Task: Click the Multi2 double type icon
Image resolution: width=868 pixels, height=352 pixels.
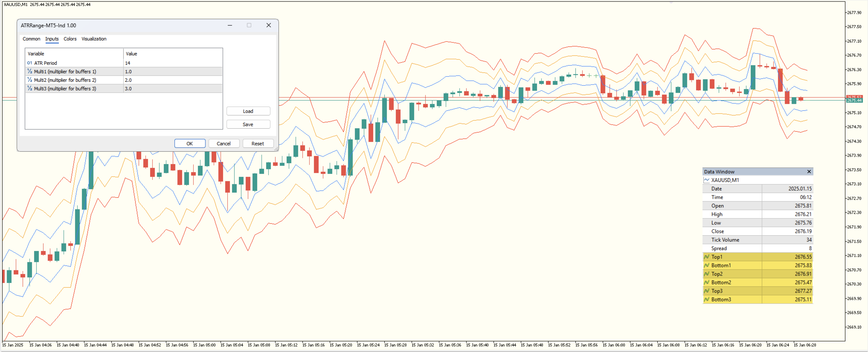Action: [30, 80]
